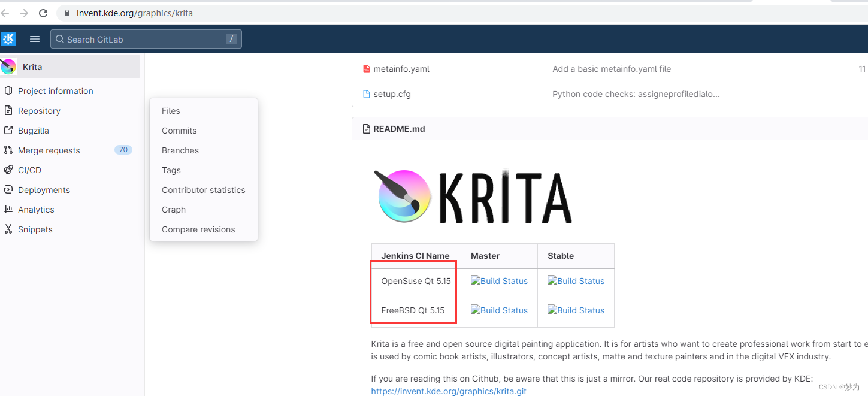Click the Deployments icon
Screen dimensions: 868x396
[8, 190]
